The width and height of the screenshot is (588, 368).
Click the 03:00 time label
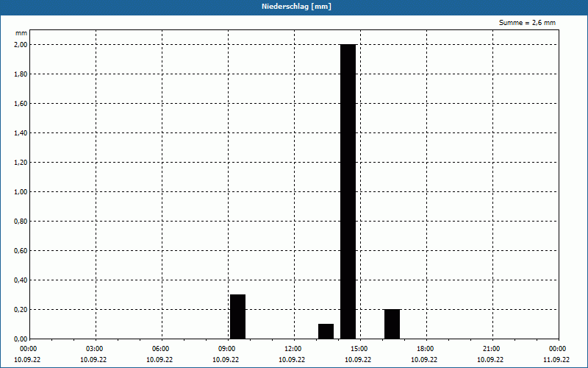point(95,349)
